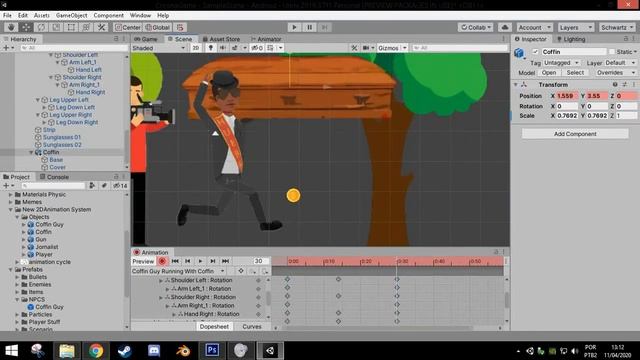Click the Add animation event icon
Image resolution: width=640 pixels, height=360 pixels.
point(265,271)
